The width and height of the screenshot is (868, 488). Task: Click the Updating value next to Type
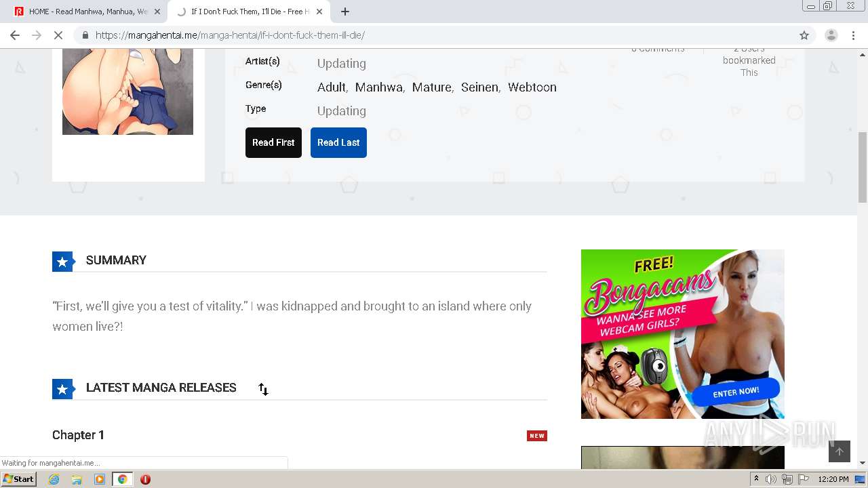pos(342,111)
